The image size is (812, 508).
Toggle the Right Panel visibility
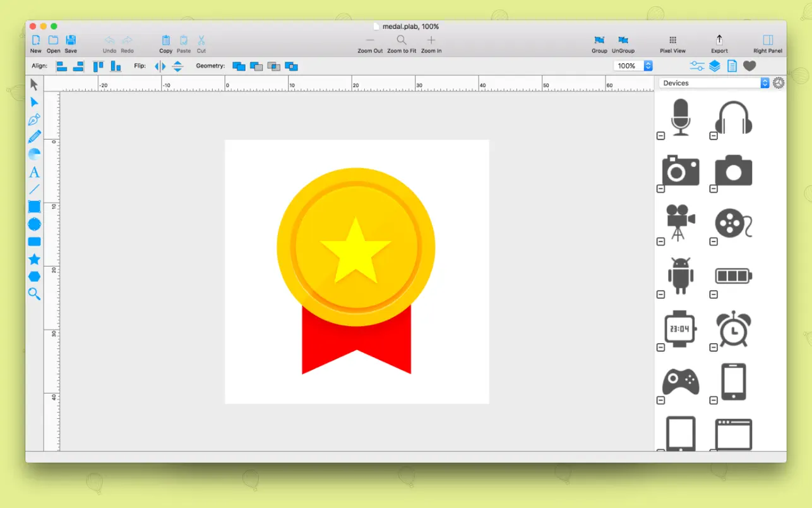[767, 43]
